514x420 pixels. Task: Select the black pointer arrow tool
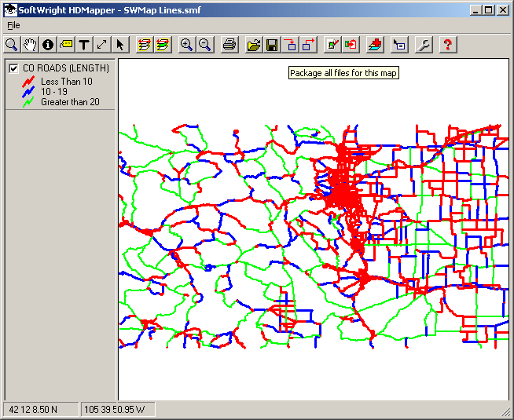click(120, 45)
